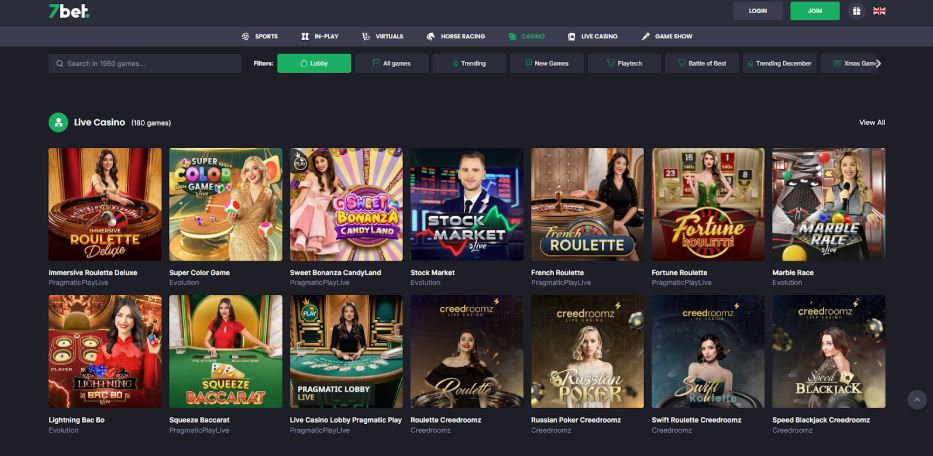Select the Lobby filter
Image resolution: width=933 pixels, height=456 pixels.
(314, 63)
